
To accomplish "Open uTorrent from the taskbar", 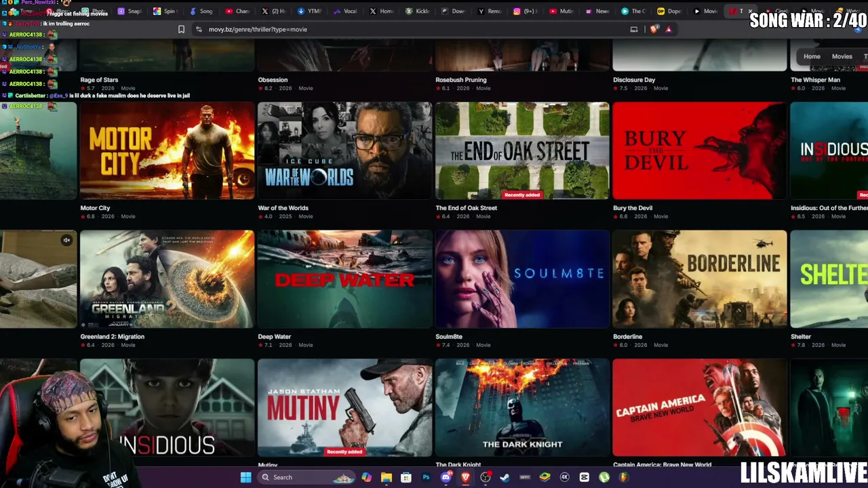I will point(604,477).
